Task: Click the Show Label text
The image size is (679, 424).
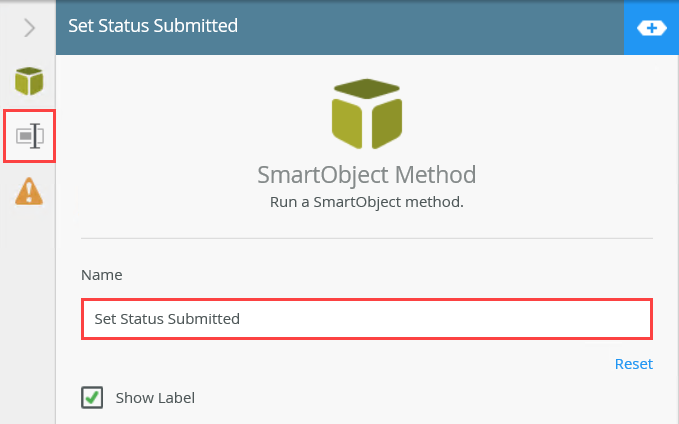Action: 155,398
